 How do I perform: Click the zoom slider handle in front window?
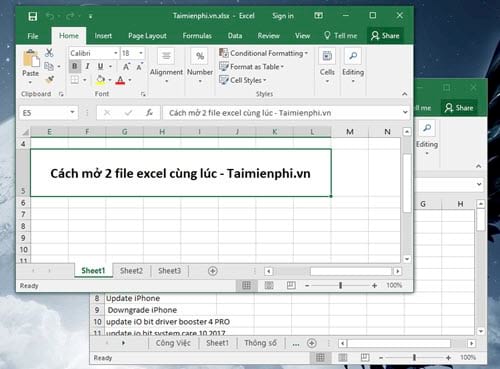pyautogui.click(x=340, y=286)
